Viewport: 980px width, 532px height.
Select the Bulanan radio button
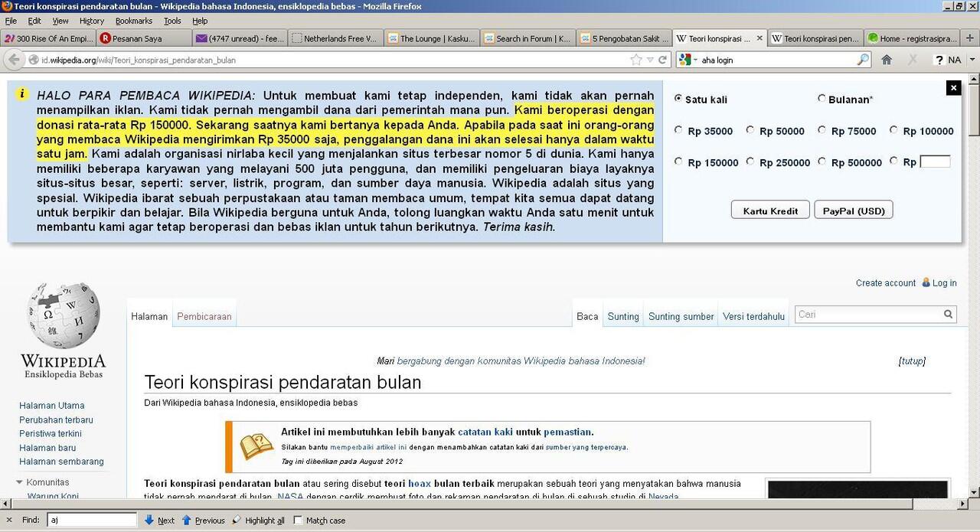tap(822, 99)
